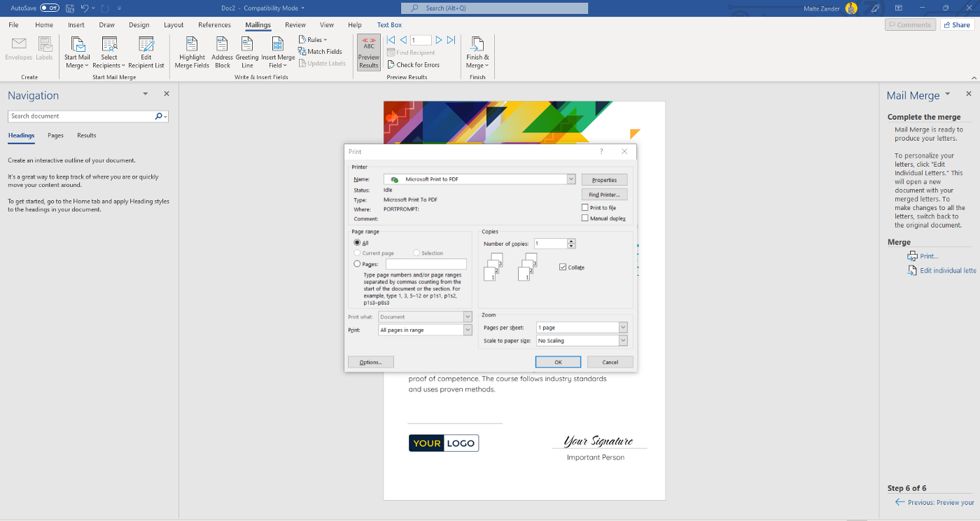Toggle Preview Results in the ribbon

(369, 51)
